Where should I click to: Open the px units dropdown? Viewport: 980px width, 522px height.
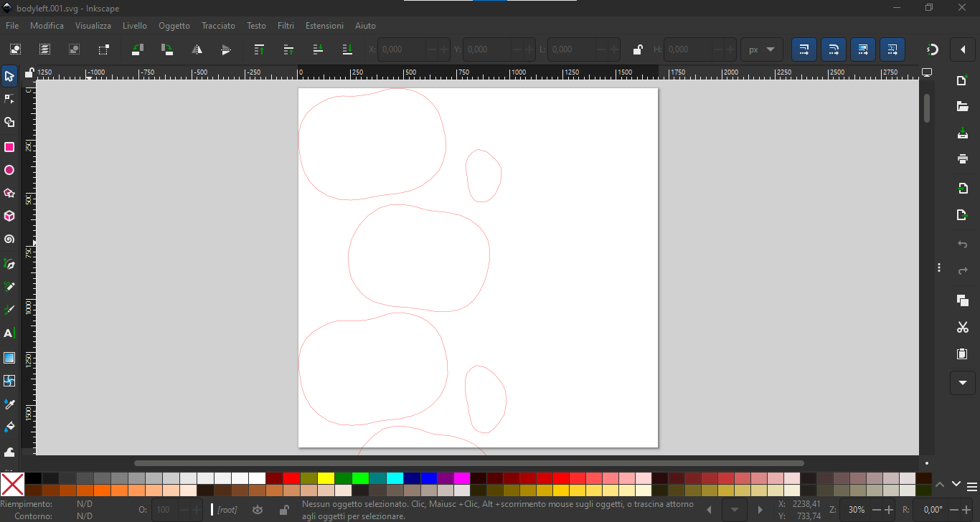(x=761, y=49)
